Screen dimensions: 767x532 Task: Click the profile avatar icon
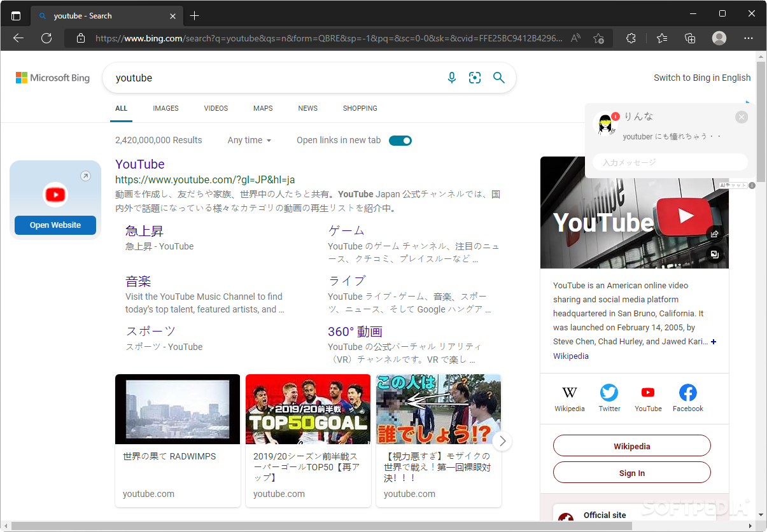719,38
